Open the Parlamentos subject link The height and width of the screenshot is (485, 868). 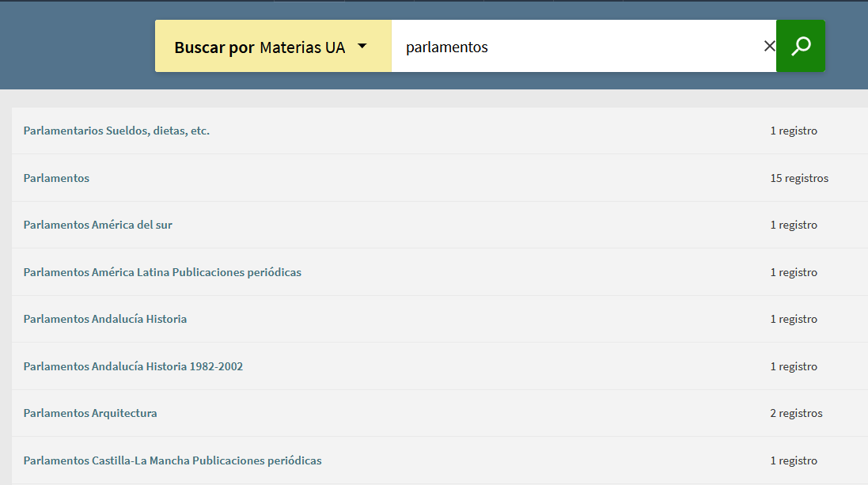56,178
